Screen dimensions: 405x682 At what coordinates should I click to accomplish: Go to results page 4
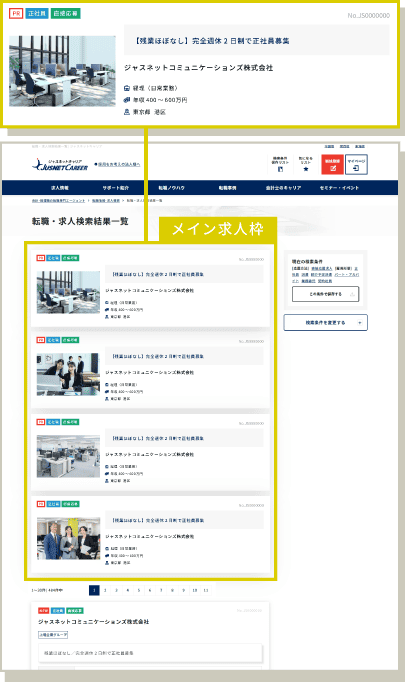(127, 590)
